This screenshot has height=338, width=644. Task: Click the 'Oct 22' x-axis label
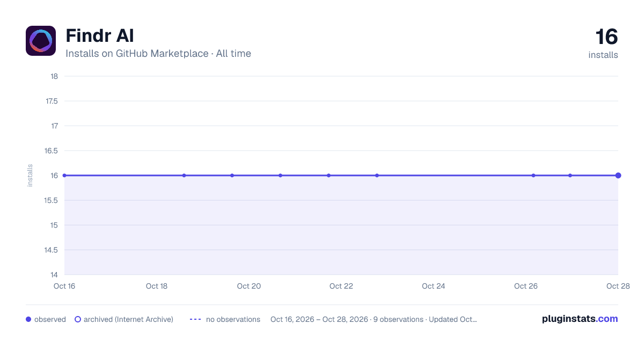point(341,286)
